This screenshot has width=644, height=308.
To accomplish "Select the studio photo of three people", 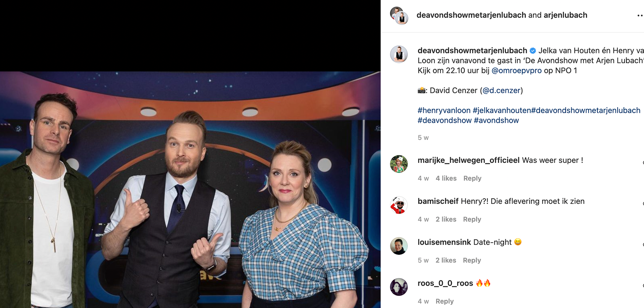I will coord(190,189).
